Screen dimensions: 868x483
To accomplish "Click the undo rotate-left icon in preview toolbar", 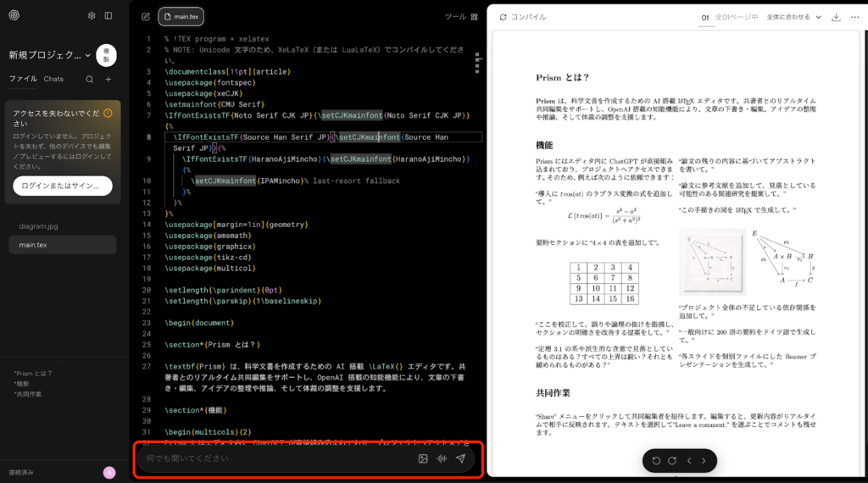I will tap(656, 460).
